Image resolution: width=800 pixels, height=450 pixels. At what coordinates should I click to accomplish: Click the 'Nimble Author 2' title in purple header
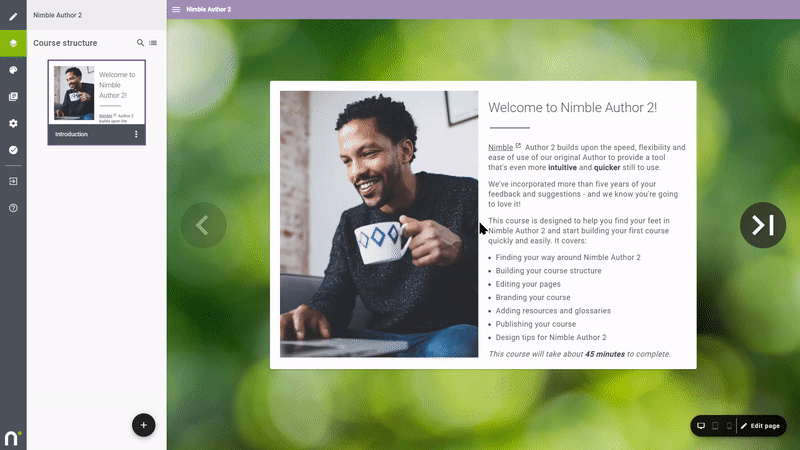point(209,9)
